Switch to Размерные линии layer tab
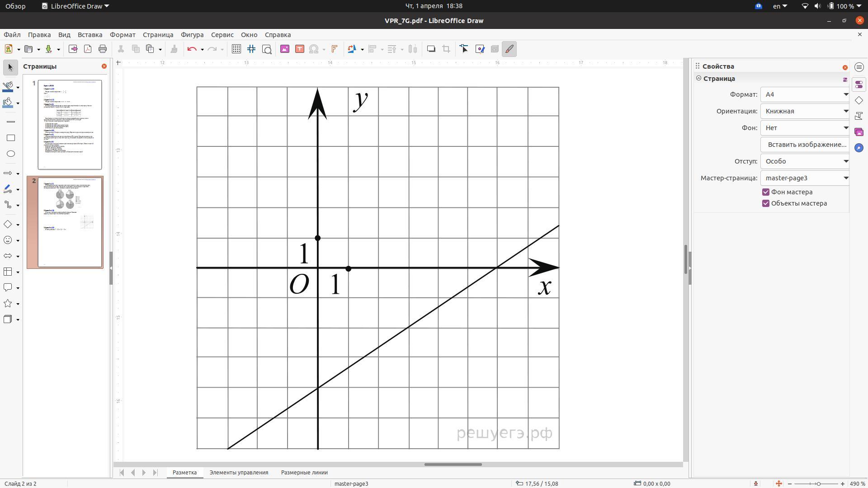Screen dimensions: 868x488 (x=304, y=473)
